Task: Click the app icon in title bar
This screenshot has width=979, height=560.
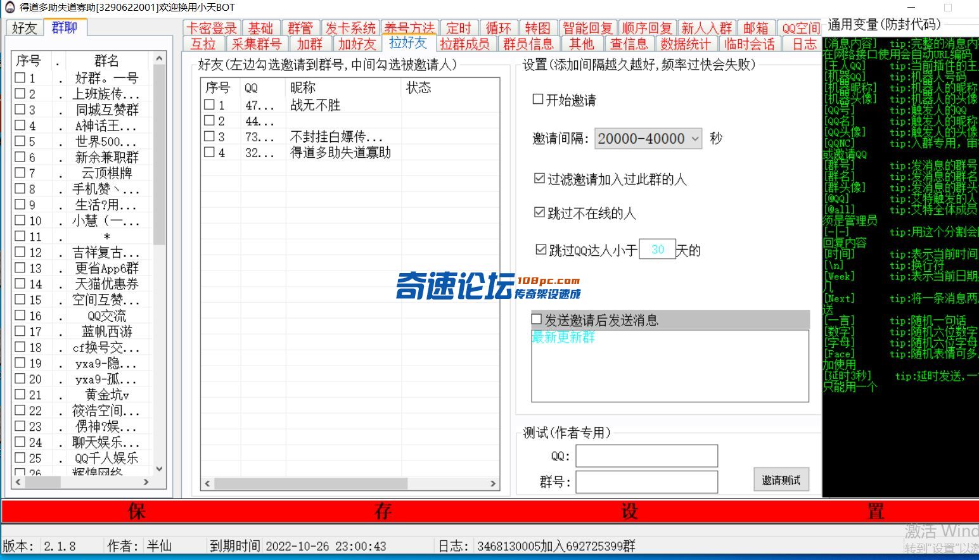Action: [x=9, y=8]
